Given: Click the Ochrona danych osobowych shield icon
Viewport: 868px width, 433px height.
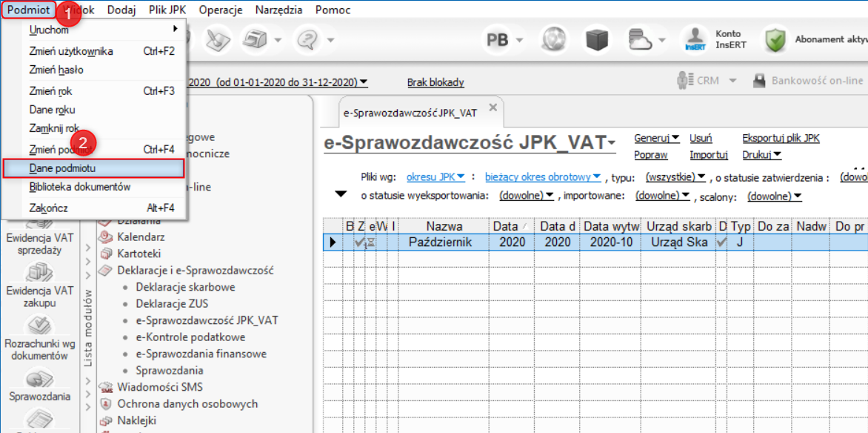Looking at the screenshot, I should (x=105, y=403).
